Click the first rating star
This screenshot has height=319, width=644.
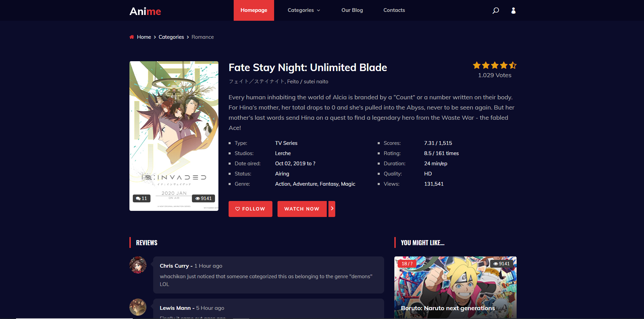(x=477, y=65)
